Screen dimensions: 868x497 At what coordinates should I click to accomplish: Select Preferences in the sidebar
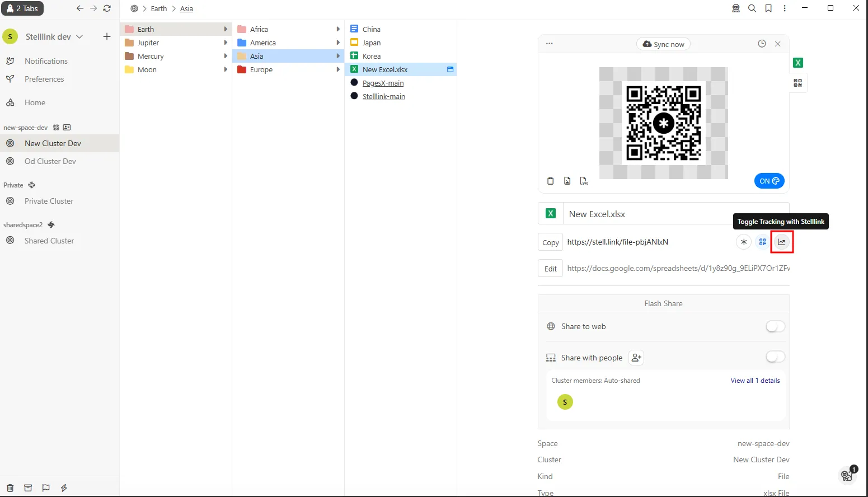[x=44, y=79]
